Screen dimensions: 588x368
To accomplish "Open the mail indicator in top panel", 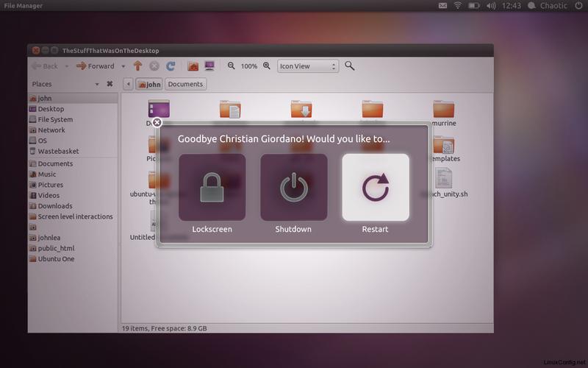I will [x=442, y=6].
